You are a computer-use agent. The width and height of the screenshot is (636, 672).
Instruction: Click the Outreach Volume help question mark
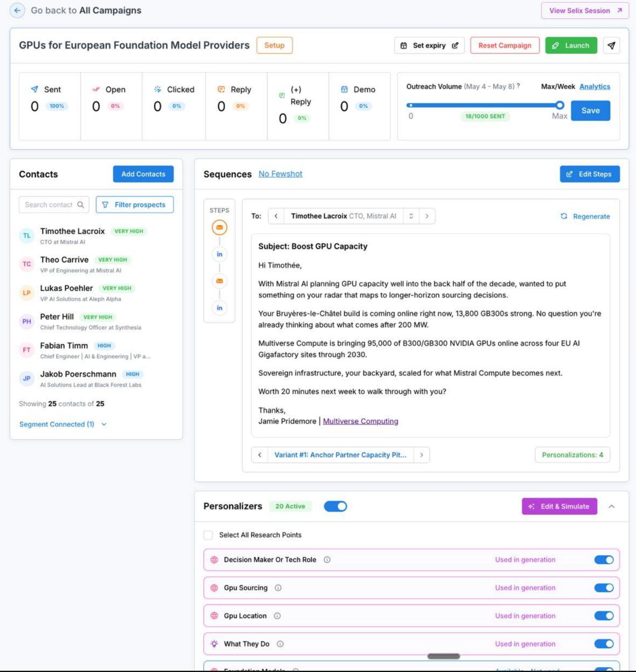coord(518,86)
